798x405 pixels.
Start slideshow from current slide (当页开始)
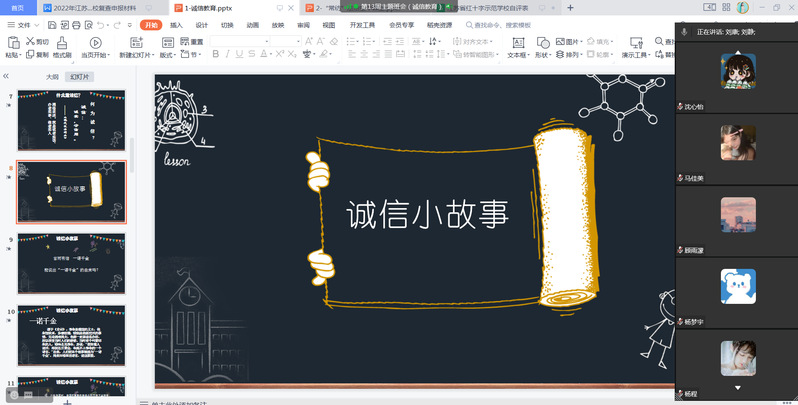(x=96, y=43)
